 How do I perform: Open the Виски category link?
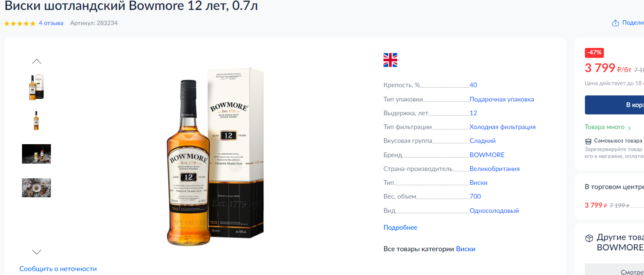[465, 249]
